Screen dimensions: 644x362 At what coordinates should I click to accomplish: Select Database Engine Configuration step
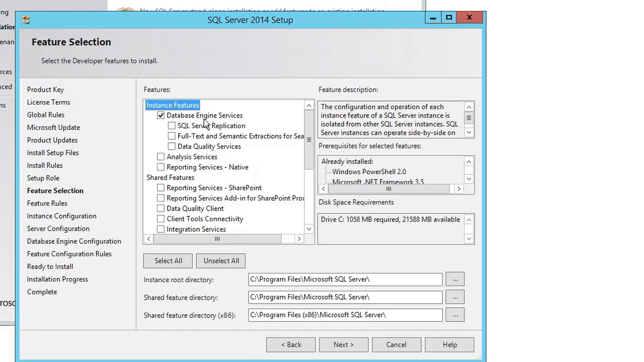point(74,241)
